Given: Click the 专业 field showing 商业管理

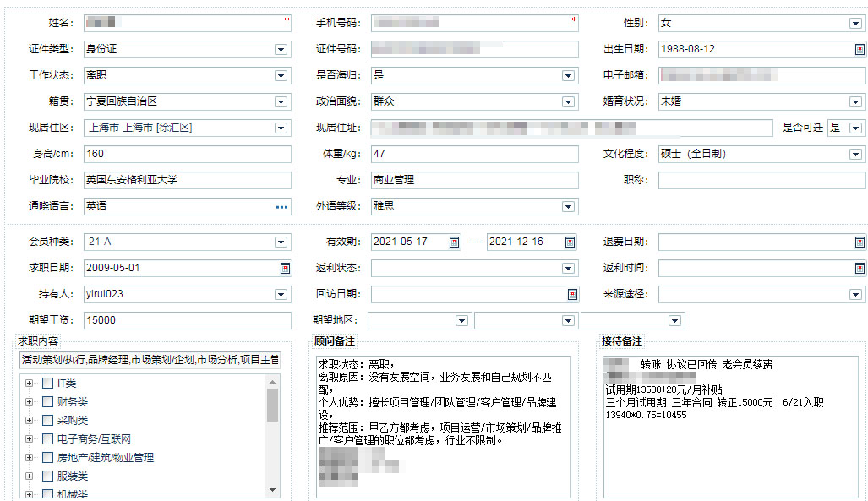Looking at the screenshot, I should coord(474,180).
